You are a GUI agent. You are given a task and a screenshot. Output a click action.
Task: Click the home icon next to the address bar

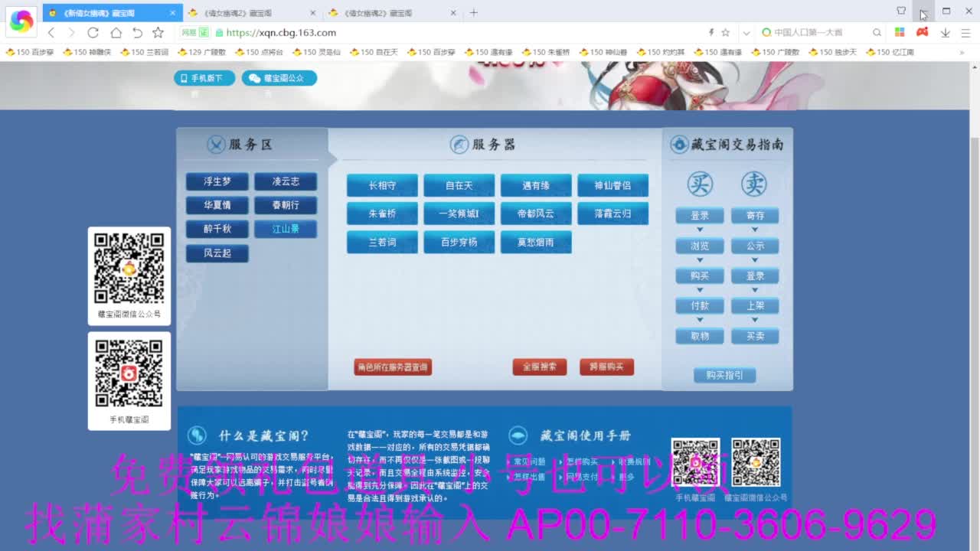tap(115, 34)
